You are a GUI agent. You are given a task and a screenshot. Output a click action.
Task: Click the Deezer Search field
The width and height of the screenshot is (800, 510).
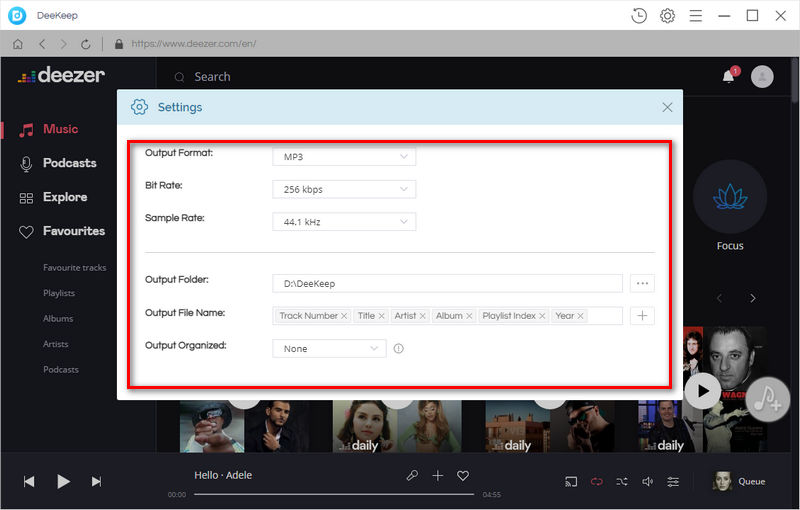212,77
